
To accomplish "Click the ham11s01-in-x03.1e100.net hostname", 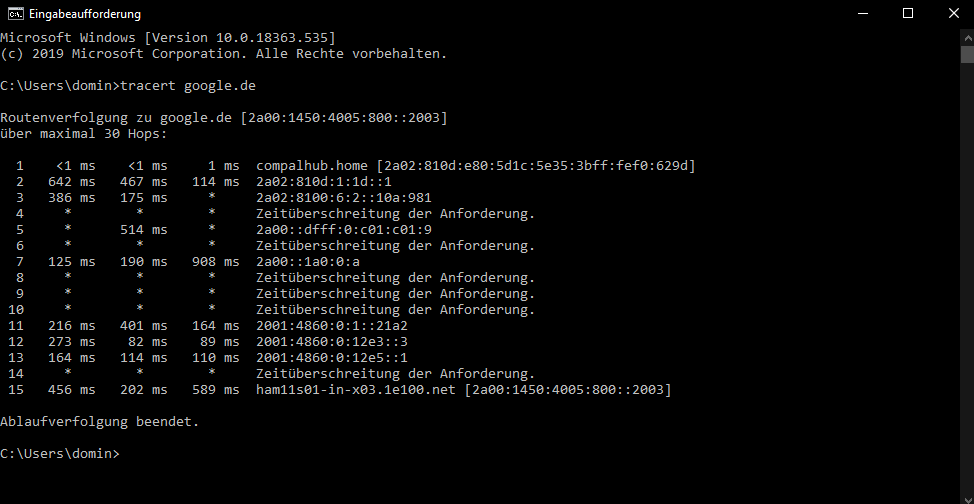I will [x=356, y=389].
